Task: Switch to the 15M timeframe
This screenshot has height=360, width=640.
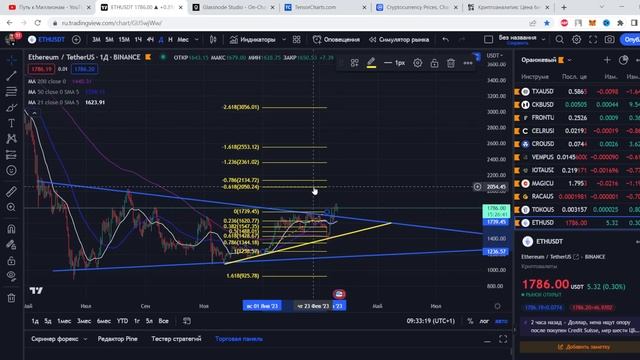Action: pyautogui.click(x=124, y=40)
